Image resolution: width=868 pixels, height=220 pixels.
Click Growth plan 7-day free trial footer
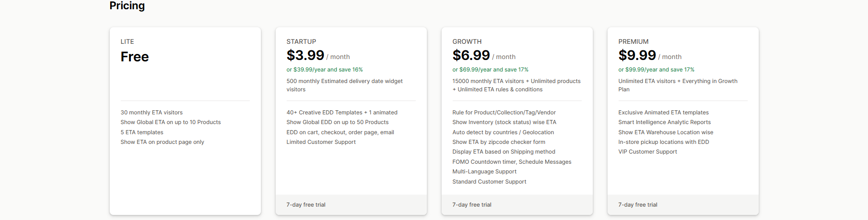(x=472, y=205)
